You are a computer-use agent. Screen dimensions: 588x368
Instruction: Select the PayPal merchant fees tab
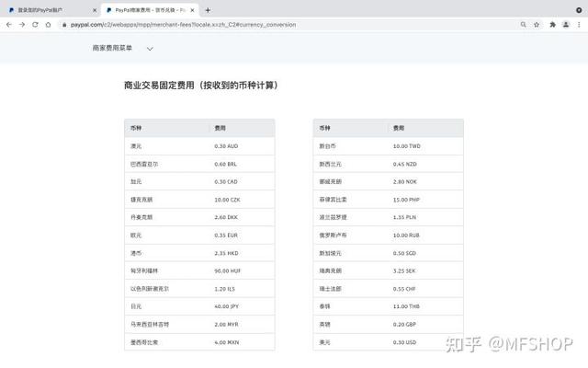150,10
